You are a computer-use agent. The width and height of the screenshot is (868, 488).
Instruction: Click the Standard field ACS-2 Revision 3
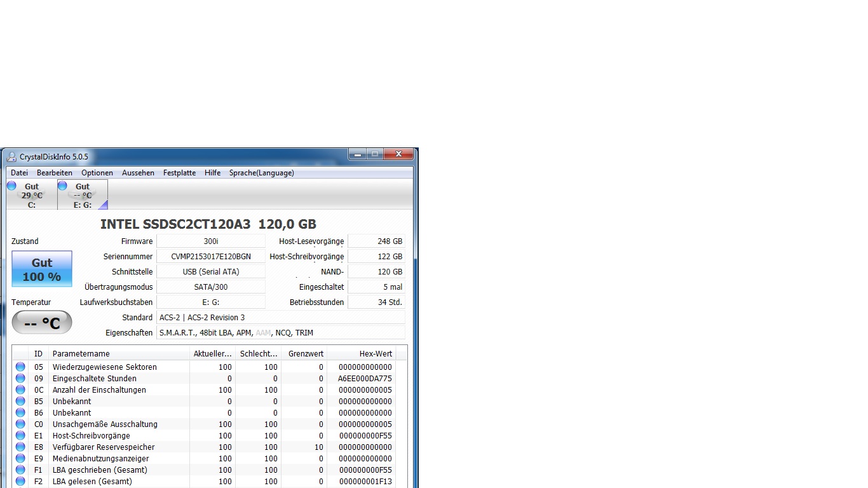tap(281, 318)
